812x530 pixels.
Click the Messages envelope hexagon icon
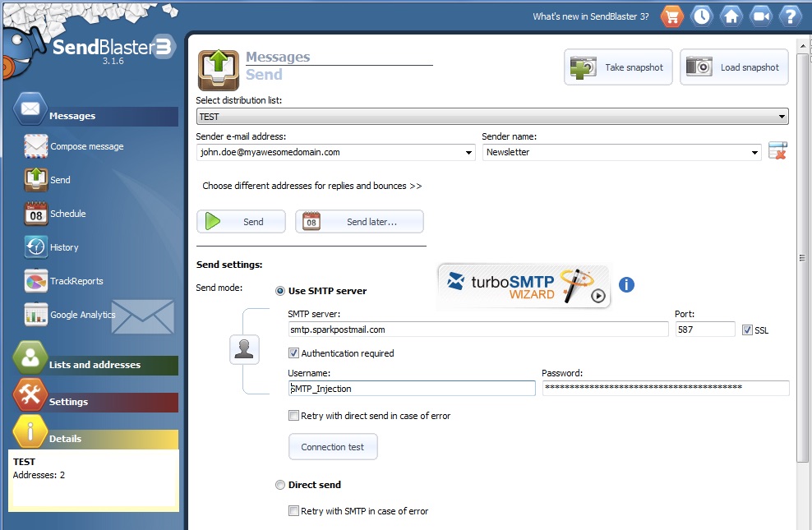coord(30,109)
